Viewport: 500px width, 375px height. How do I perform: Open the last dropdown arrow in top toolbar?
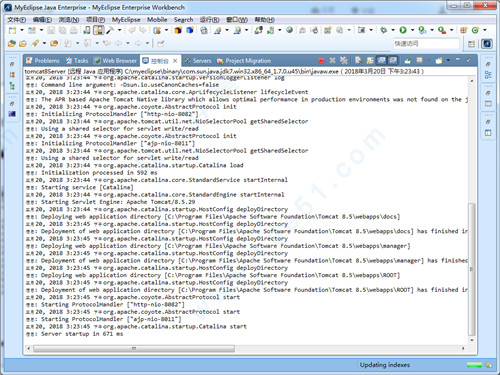coord(485,30)
